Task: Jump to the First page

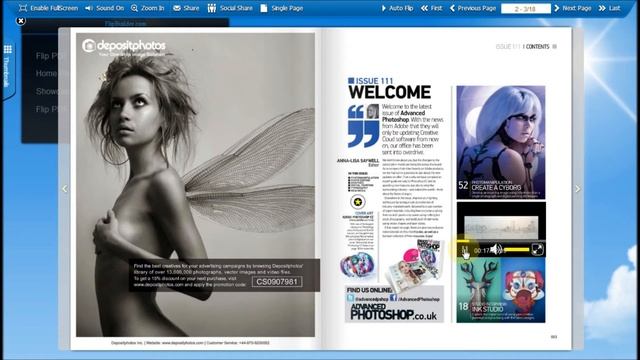Action: (x=431, y=8)
